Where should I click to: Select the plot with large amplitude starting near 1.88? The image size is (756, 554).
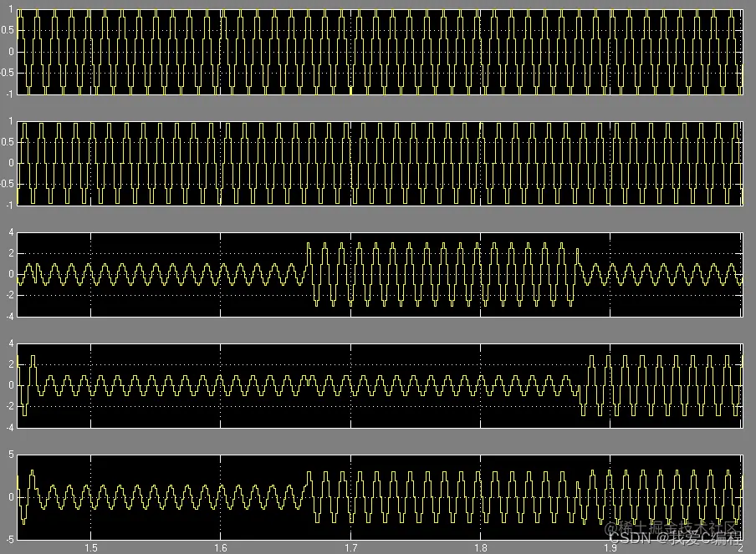[x=380, y=385]
